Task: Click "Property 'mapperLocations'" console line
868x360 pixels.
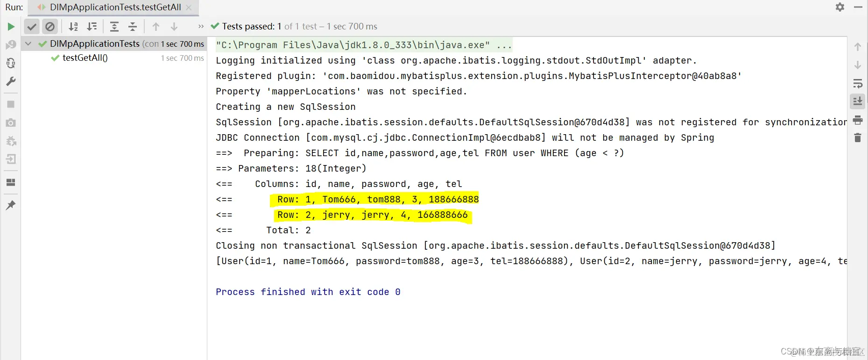Action: tap(341, 92)
